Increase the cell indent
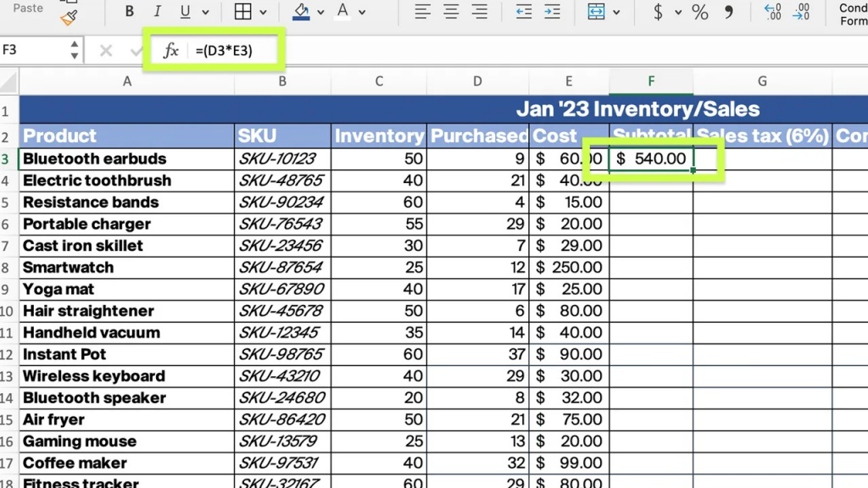Screen dimensions: 868x488 pyautogui.click(x=552, y=11)
